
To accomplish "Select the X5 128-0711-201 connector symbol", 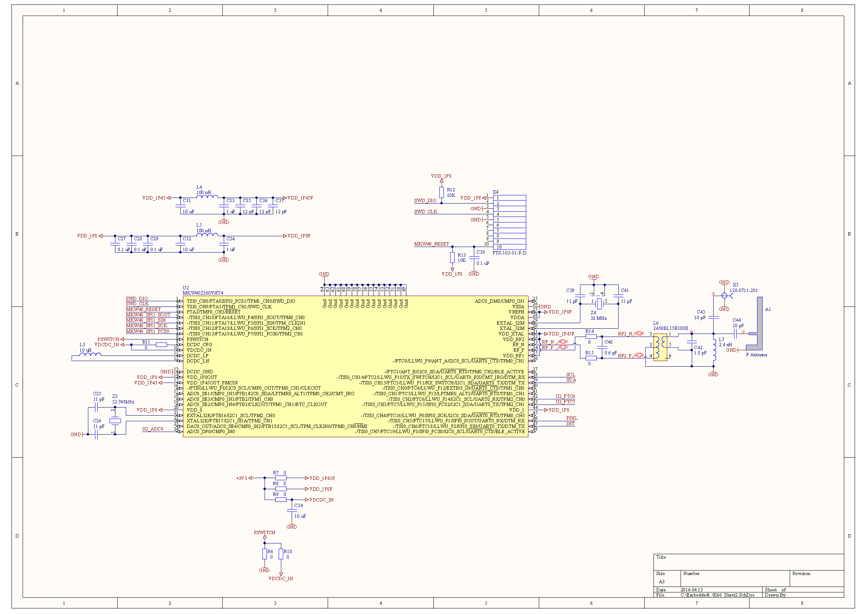I will [724, 296].
